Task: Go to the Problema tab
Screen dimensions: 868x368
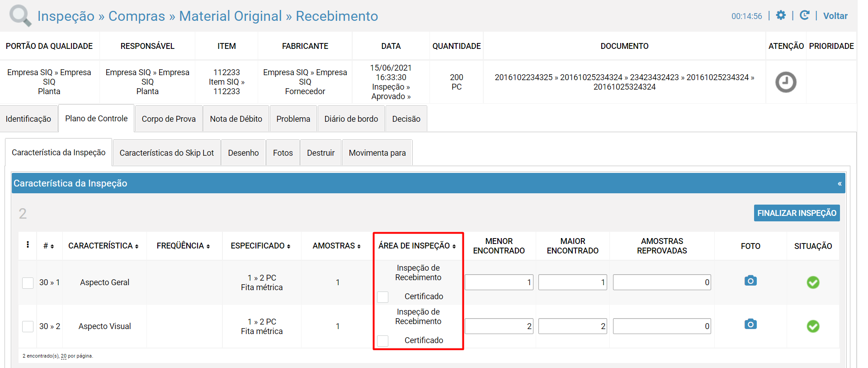Action: (293, 119)
